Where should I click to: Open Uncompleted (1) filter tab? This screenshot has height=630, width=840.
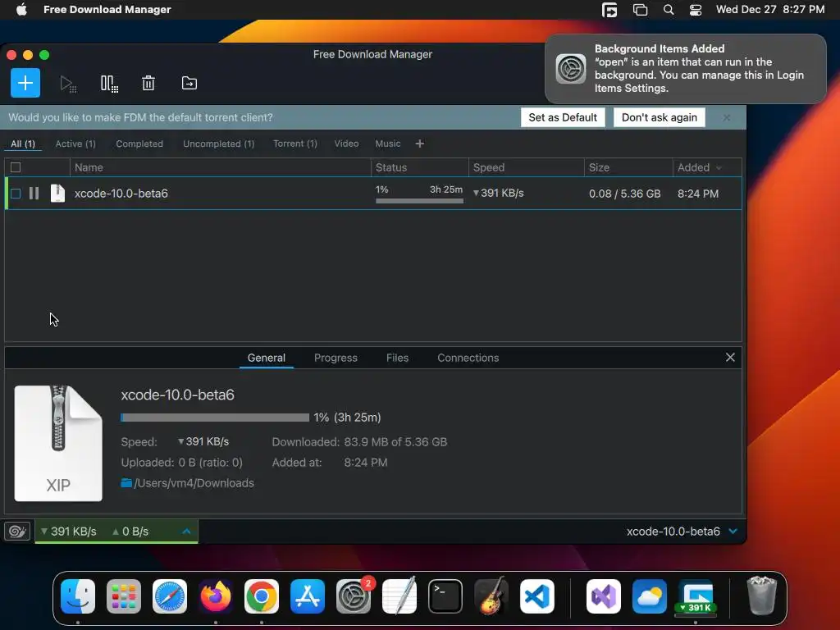click(218, 144)
